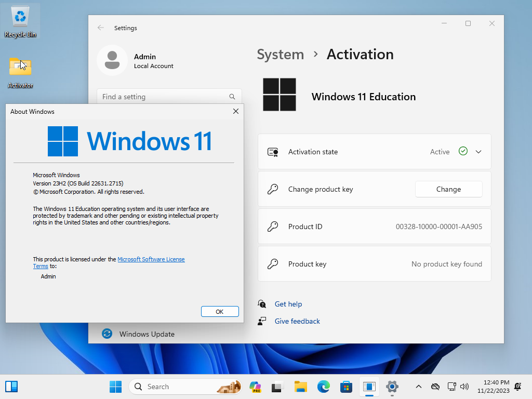Switch to the About Windows taskbar app

tap(369, 387)
